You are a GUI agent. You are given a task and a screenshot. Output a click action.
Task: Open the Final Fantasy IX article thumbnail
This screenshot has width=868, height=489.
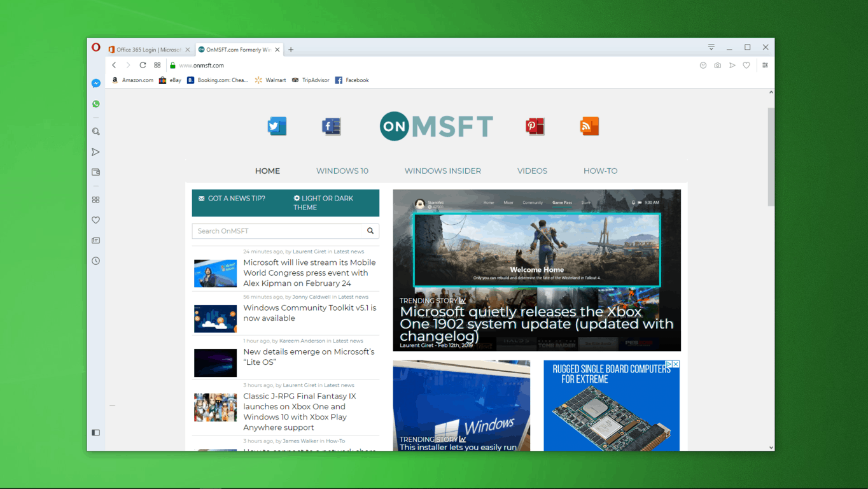click(x=215, y=407)
